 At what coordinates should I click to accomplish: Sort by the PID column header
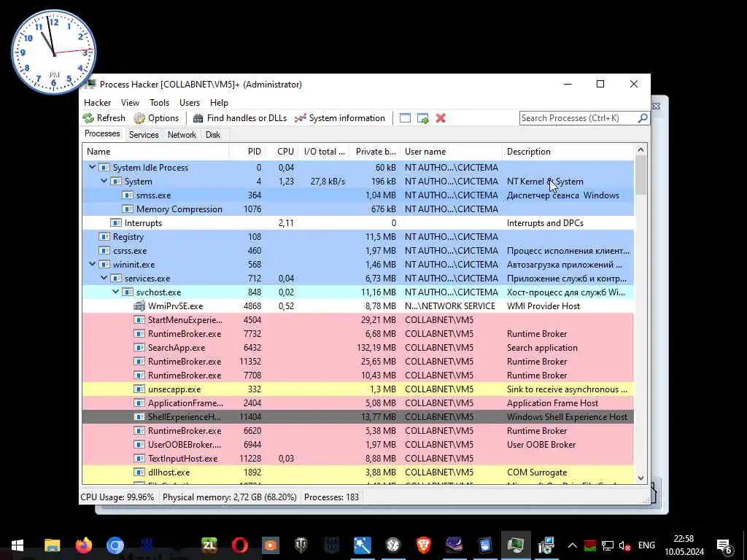click(x=247, y=152)
